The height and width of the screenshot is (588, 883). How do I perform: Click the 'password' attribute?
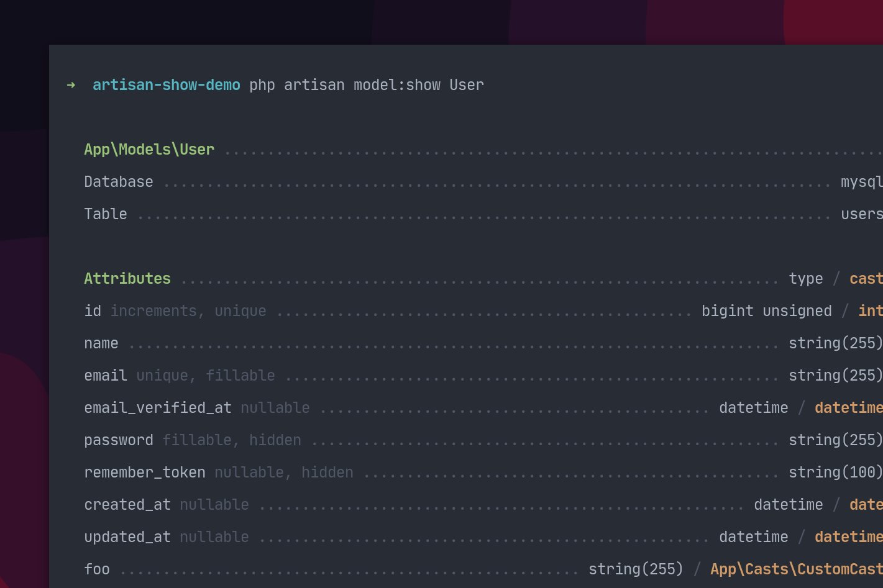point(119,440)
